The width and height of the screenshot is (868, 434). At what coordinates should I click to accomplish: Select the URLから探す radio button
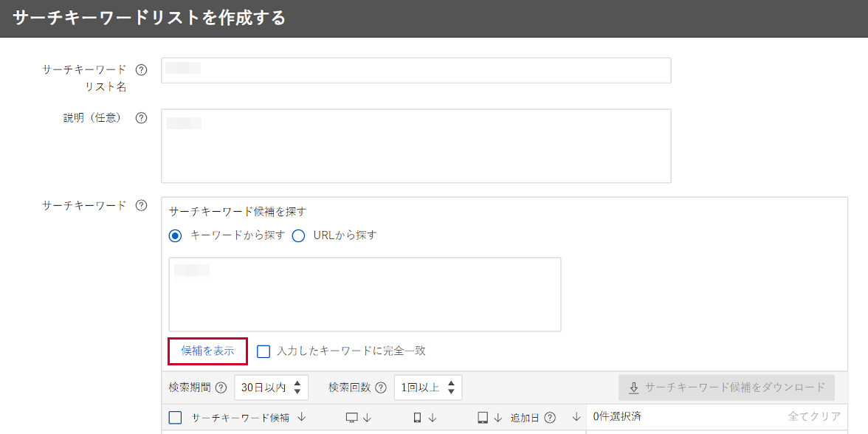(298, 235)
